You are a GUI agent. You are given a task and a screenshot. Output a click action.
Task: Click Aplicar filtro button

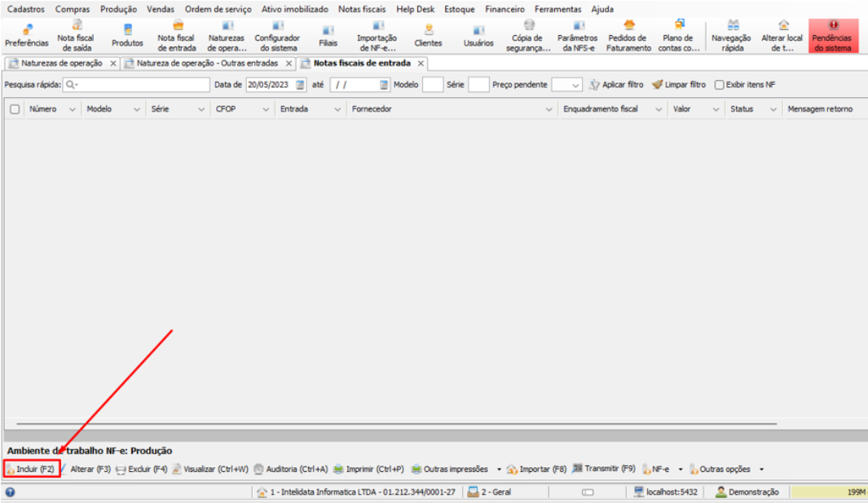(x=616, y=85)
